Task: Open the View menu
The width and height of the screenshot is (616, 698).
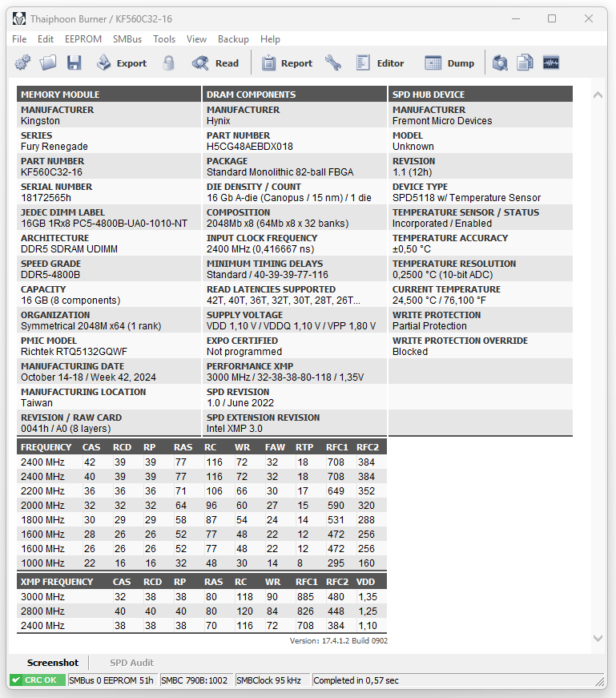Action: click(x=196, y=39)
